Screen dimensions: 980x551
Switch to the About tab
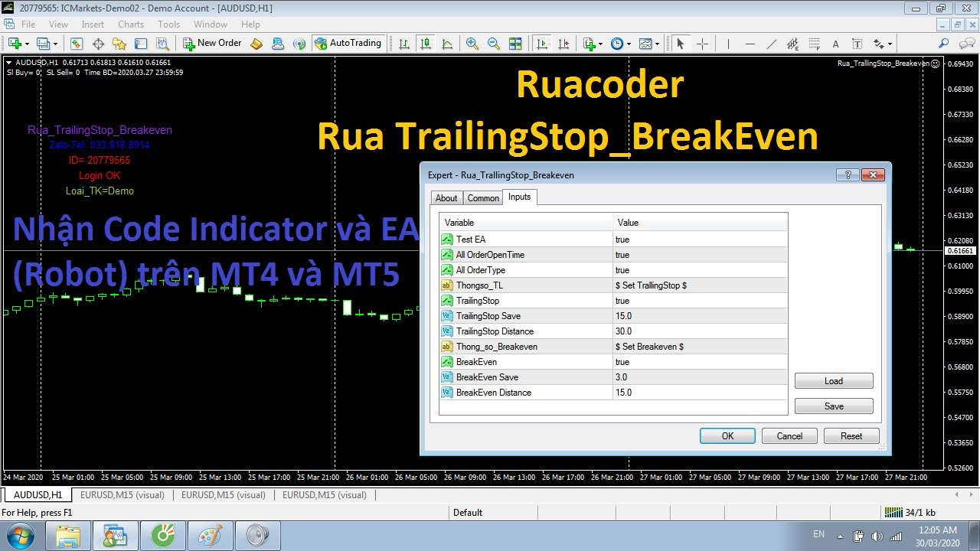[x=446, y=198]
